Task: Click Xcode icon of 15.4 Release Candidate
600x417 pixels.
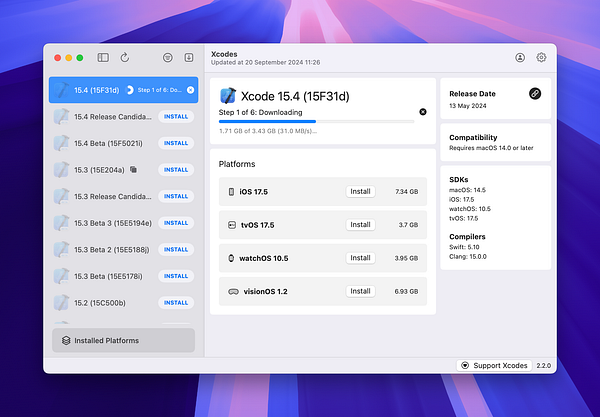Action: click(x=61, y=116)
